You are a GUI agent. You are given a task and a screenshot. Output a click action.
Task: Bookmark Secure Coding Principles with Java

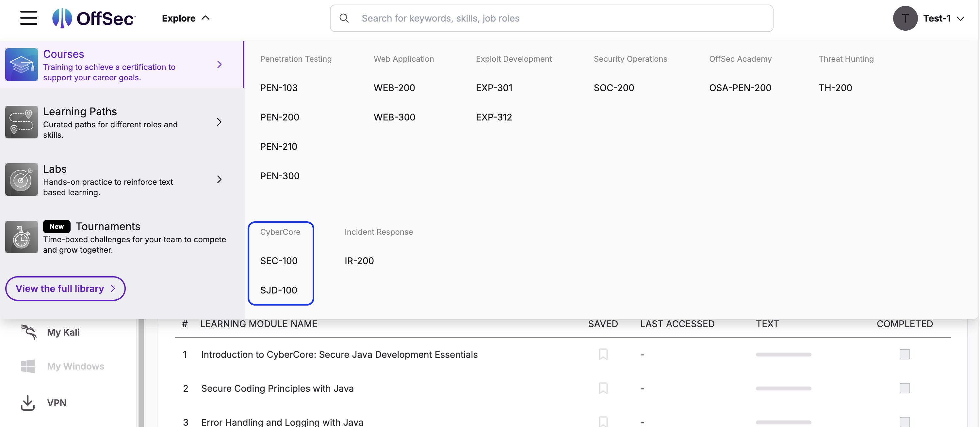click(x=603, y=388)
